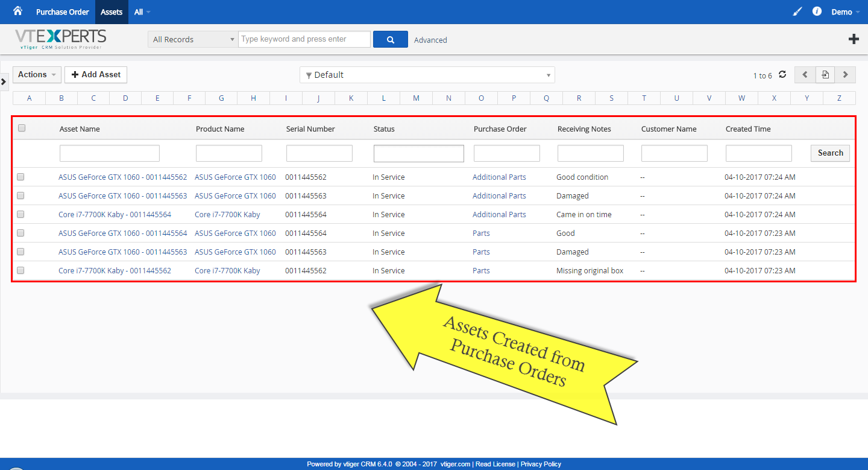This screenshot has height=470, width=868.
Task: Refresh the asset list
Action: [782, 74]
